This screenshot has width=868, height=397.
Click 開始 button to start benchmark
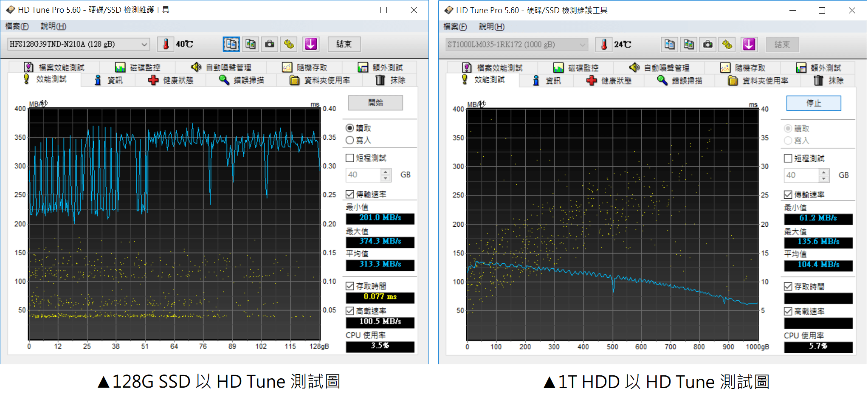click(375, 103)
